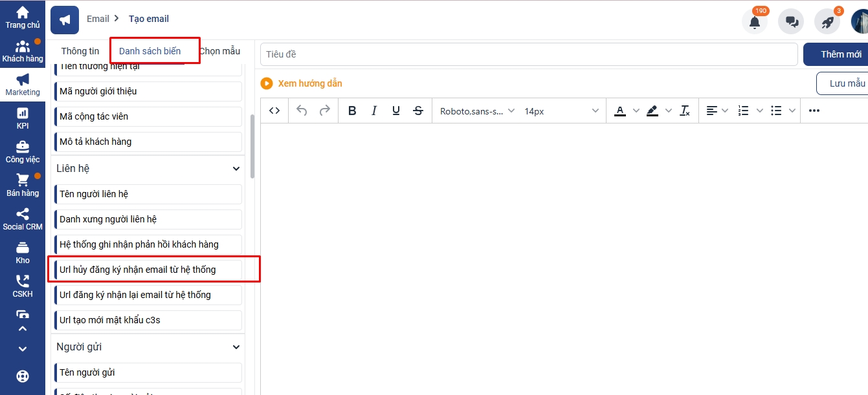Open the font family dropdown

[477, 111]
